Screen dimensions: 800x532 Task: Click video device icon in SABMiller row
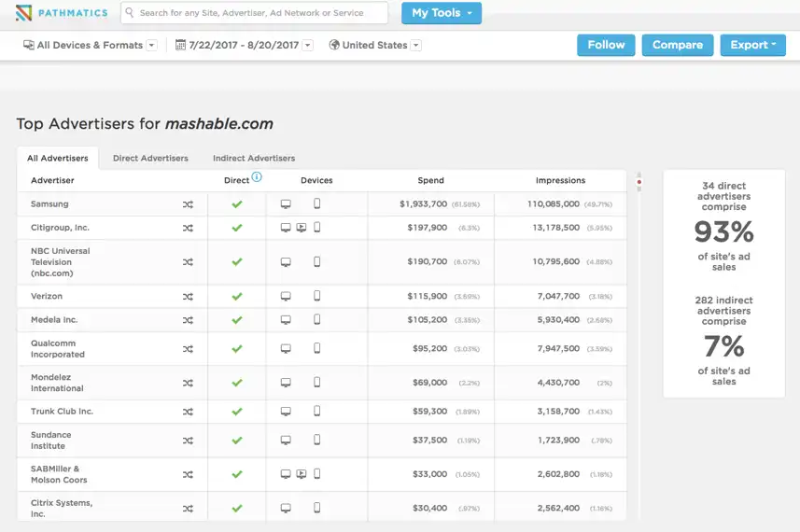(302, 474)
